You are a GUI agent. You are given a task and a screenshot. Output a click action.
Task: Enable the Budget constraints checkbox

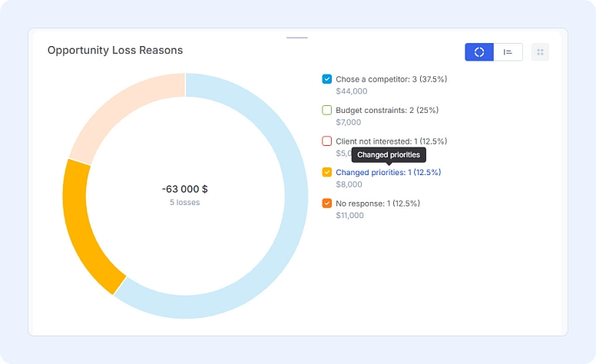pyautogui.click(x=327, y=110)
